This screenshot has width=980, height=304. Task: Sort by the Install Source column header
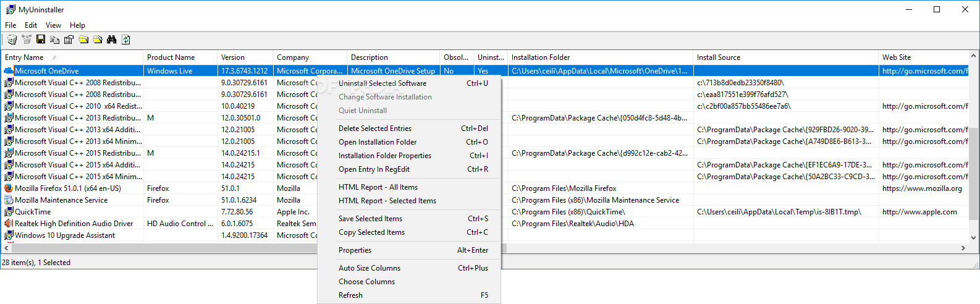(786, 57)
